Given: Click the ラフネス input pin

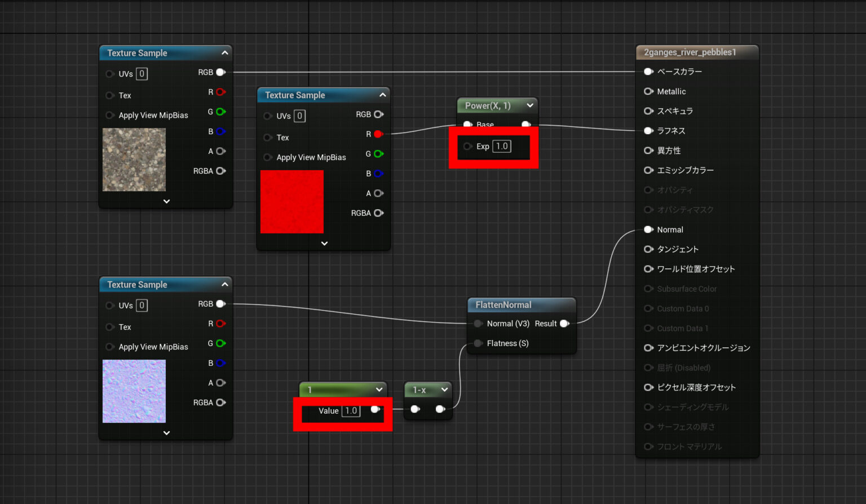Looking at the screenshot, I should 648,131.
